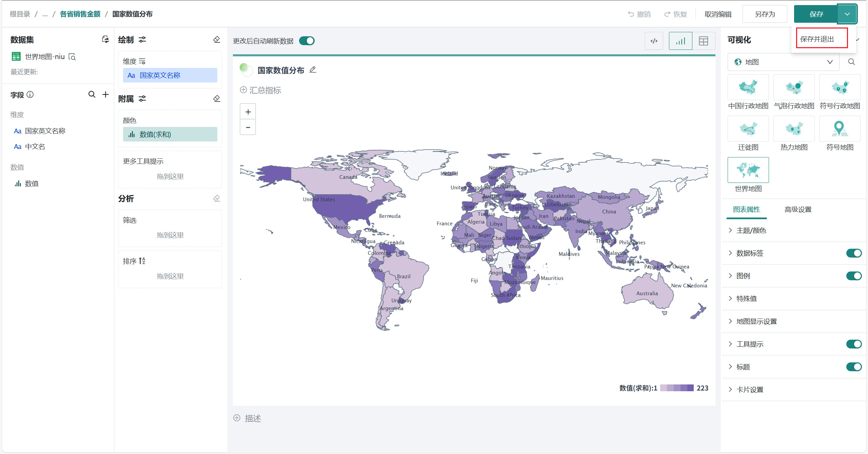The width and height of the screenshot is (868, 454).
Task: Clear the 绘制 section with eraser
Action: click(x=217, y=40)
